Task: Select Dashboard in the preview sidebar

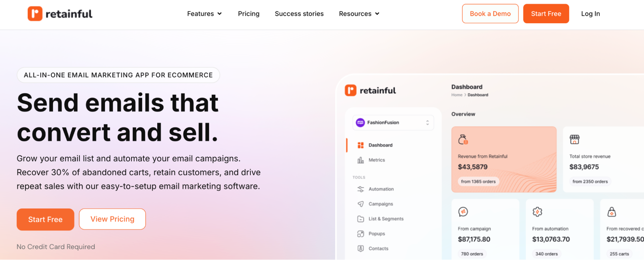Action: [380, 145]
